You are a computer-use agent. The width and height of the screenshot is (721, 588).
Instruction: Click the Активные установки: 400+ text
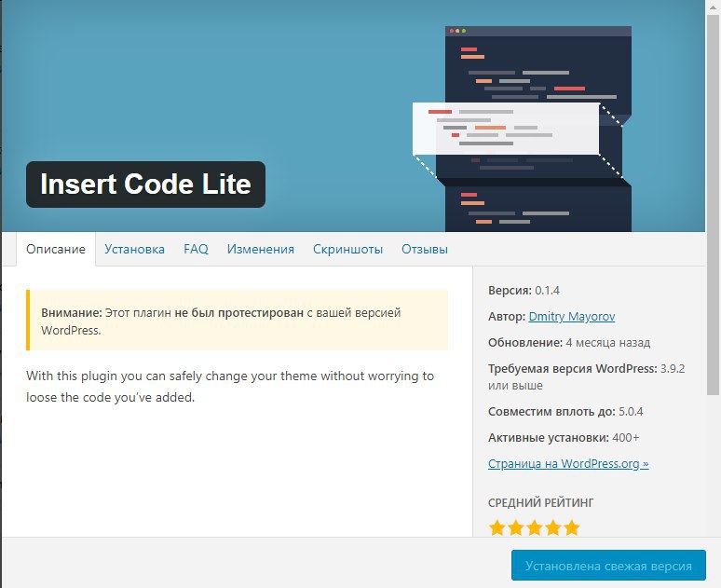[x=564, y=438]
